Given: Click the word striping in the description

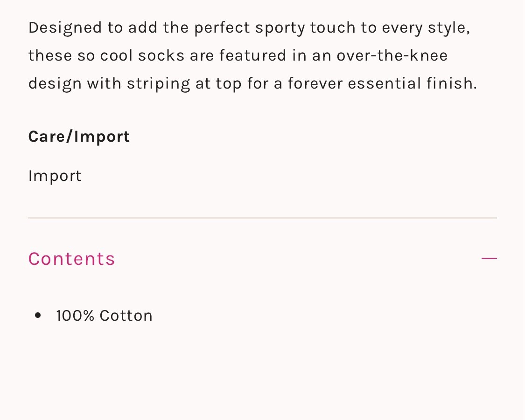Looking at the screenshot, I should pyautogui.click(x=159, y=84).
